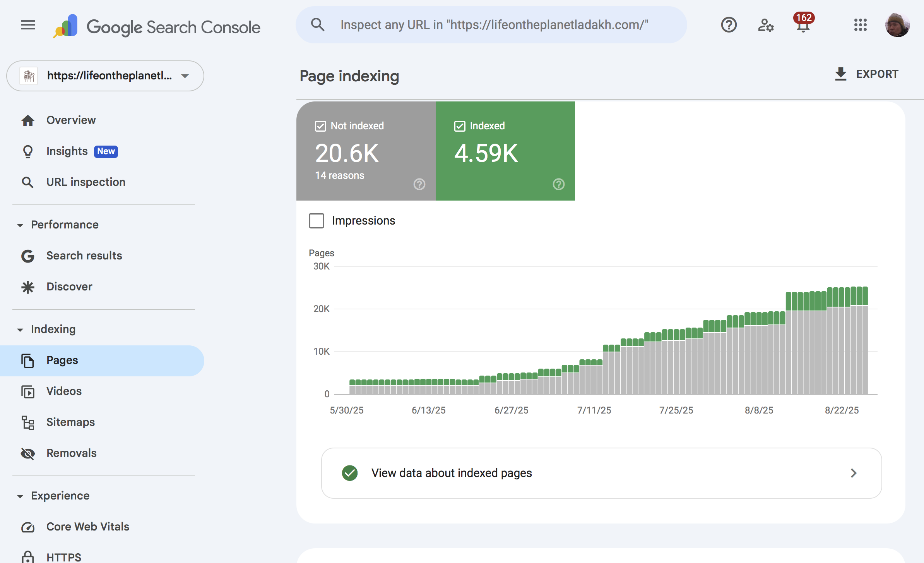The height and width of the screenshot is (563, 924).
Task: Open user settings people-gear icon
Action: click(766, 25)
